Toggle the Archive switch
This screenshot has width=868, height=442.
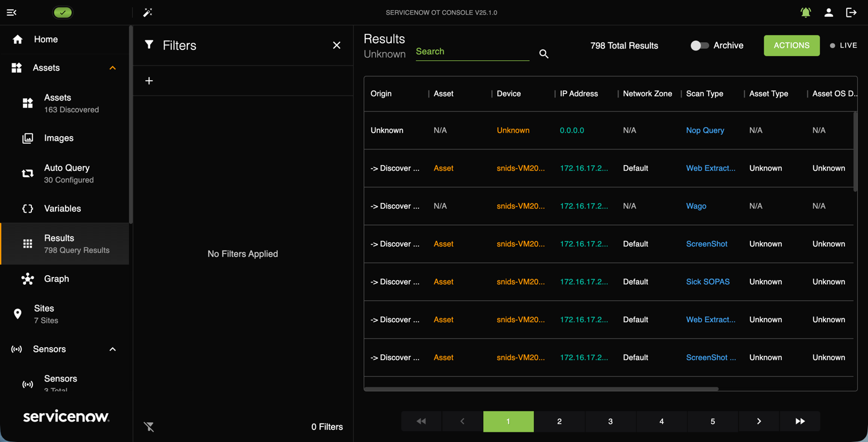699,46
